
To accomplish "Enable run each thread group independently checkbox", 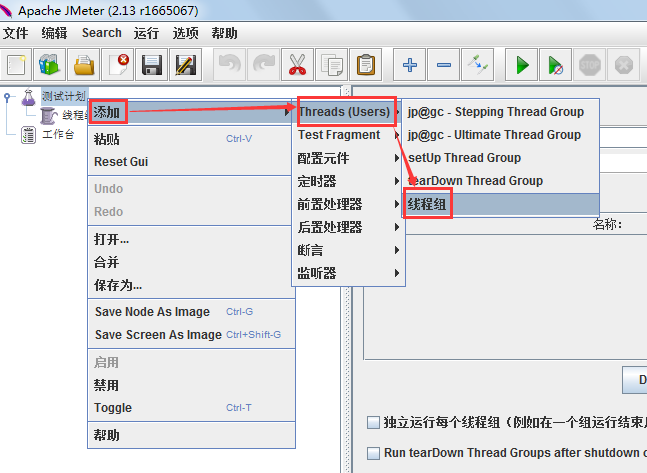I will tap(373, 423).
